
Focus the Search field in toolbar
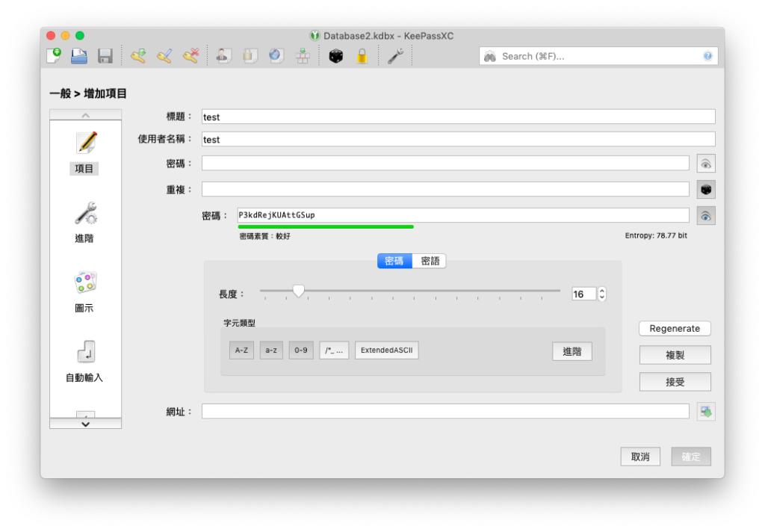click(598, 56)
